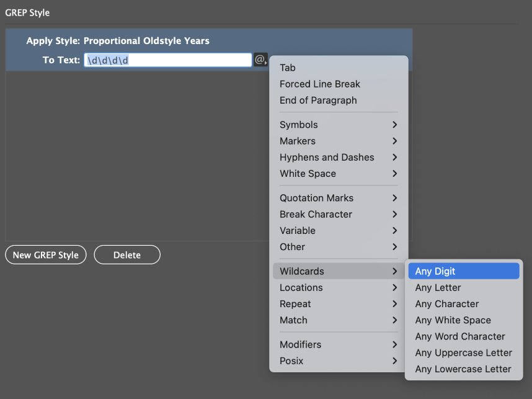Select the Any Character wildcard
This screenshot has width=532, height=399.
pos(464,304)
